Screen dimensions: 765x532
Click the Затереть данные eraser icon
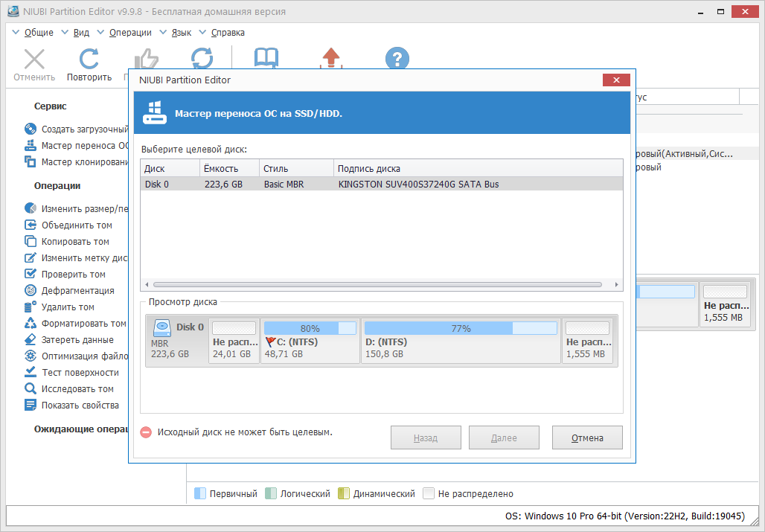[x=31, y=339]
